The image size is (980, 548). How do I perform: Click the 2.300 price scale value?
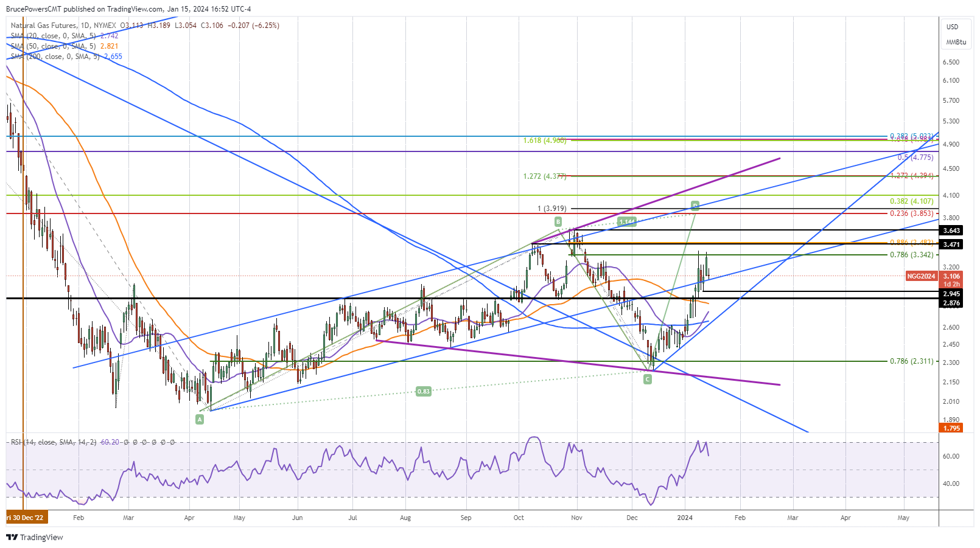(x=951, y=362)
